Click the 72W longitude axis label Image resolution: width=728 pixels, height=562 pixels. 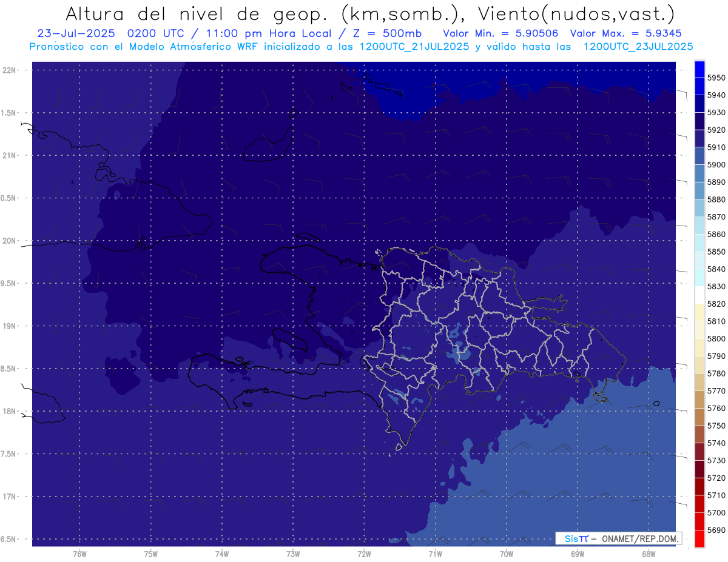(x=364, y=554)
